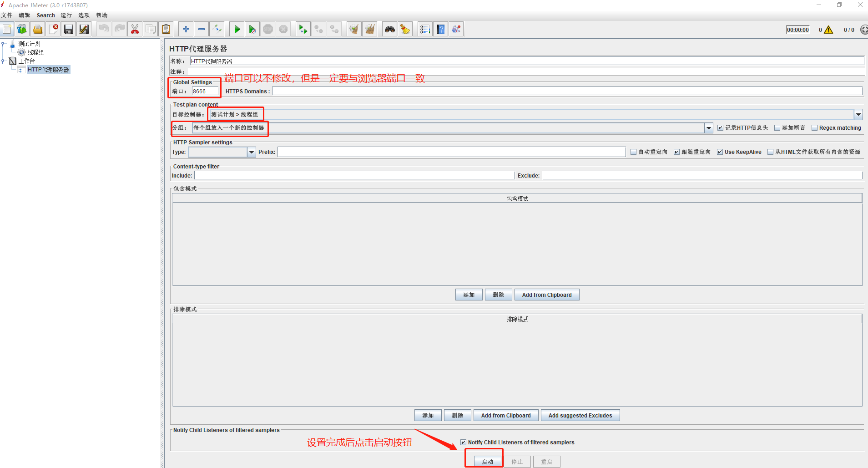Open the Templates icon in toolbar
The height and width of the screenshot is (468, 868).
coord(22,30)
